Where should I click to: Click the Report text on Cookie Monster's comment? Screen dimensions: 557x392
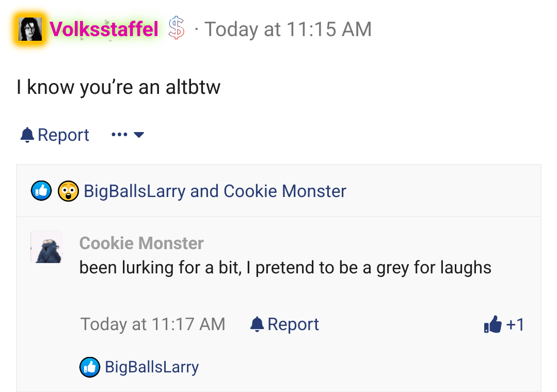point(293,324)
